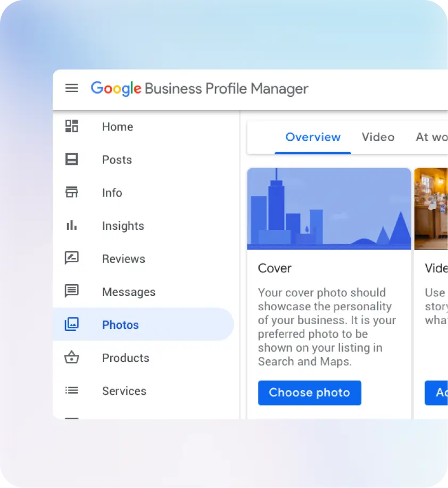Screen dimensions: 448x488
Task: Select the Products basket icon
Action: click(72, 358)
